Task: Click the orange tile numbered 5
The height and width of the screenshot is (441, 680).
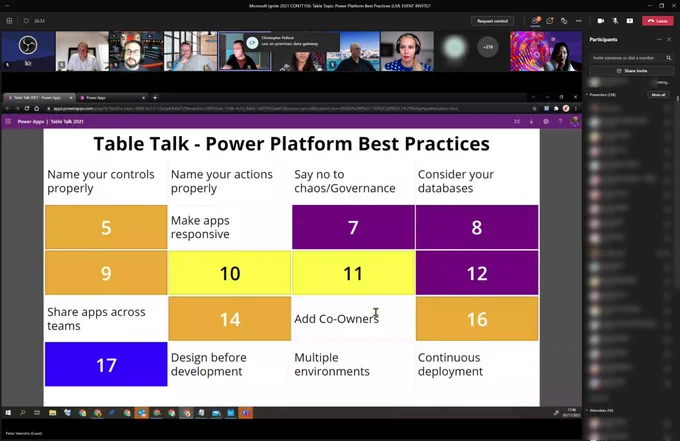Action: [106, 227]
